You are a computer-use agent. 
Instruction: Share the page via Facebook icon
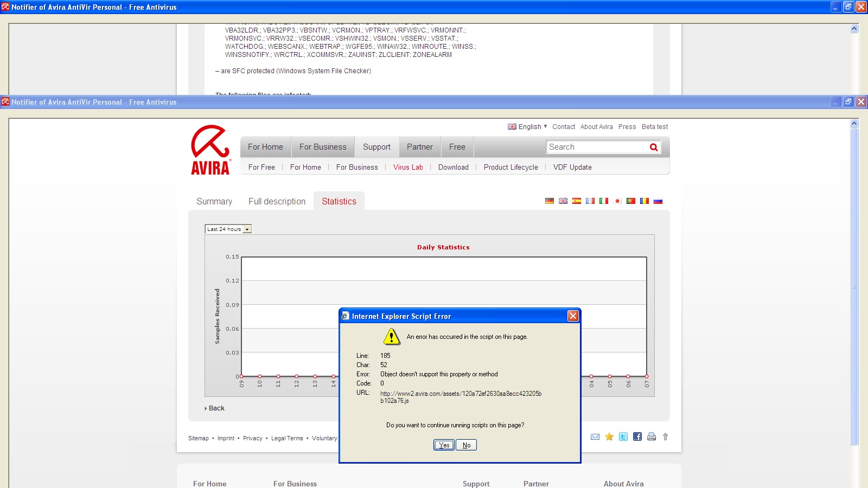coord(637,436)
